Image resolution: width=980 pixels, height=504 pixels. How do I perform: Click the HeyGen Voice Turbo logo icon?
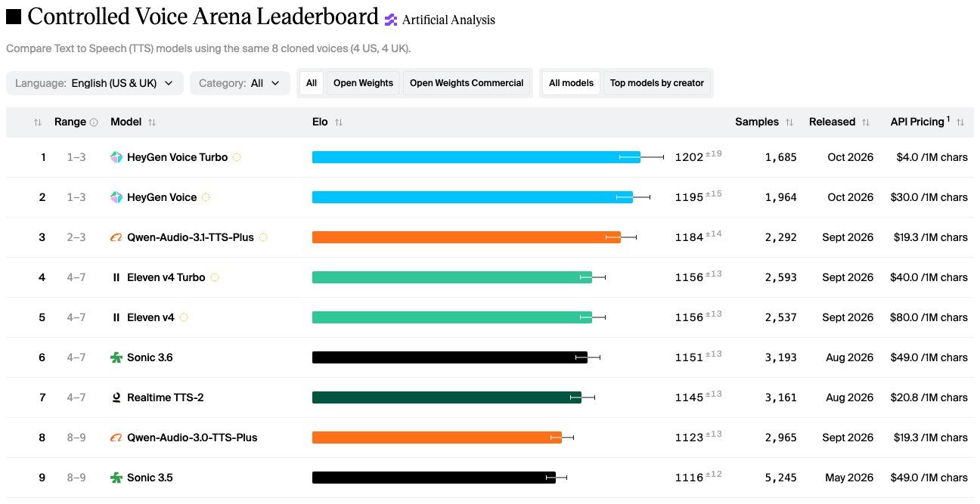click(x=116, y=157)
